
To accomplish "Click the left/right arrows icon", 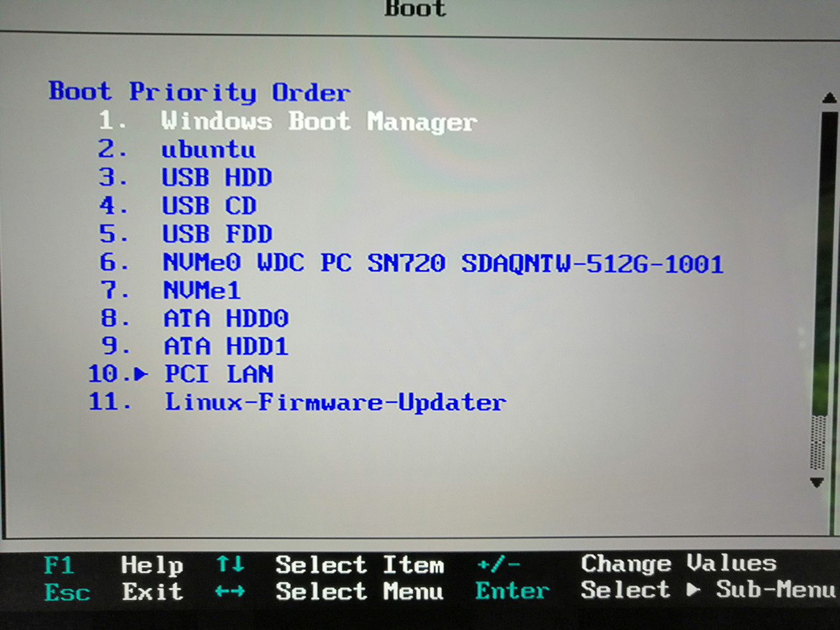I will click(x=230, y=592).
